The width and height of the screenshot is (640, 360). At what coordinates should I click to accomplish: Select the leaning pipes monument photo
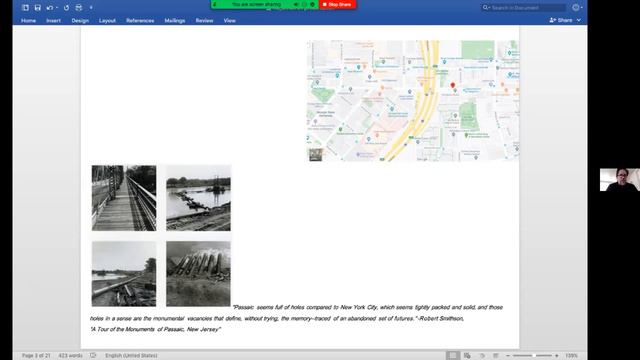(198, 273)
